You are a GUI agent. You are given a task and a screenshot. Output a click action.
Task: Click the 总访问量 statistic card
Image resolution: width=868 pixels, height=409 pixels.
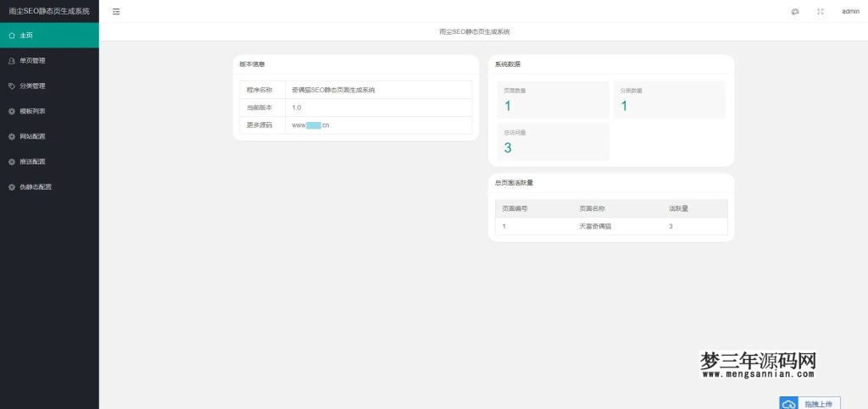(553, 141)
